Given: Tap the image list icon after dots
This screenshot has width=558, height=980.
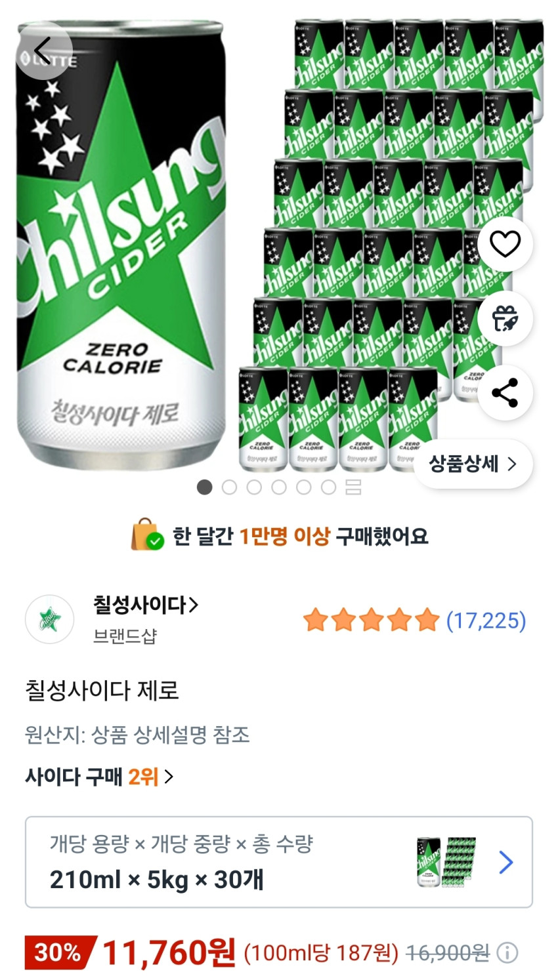Looking at the screenshot, I should [353, 487].
